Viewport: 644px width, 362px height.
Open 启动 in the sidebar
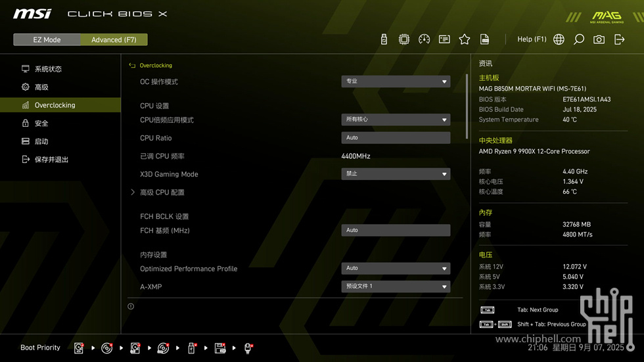tap(60, 141)
